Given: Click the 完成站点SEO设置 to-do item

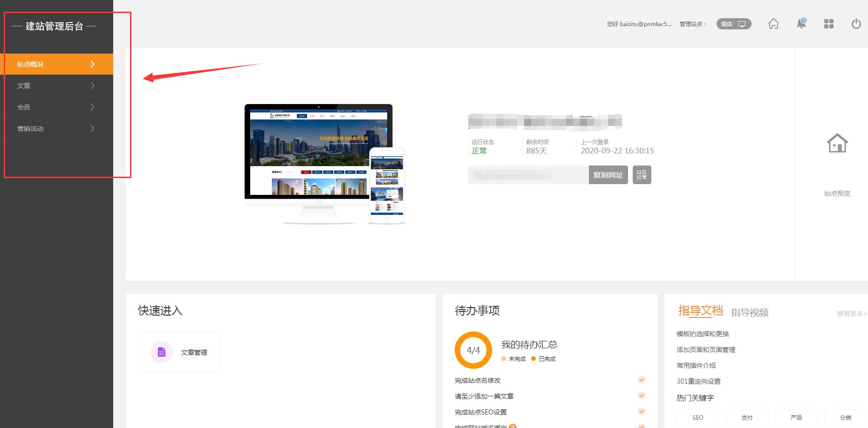Looking at the screenshot, I should pyautogui.click(x=481, y=412).
